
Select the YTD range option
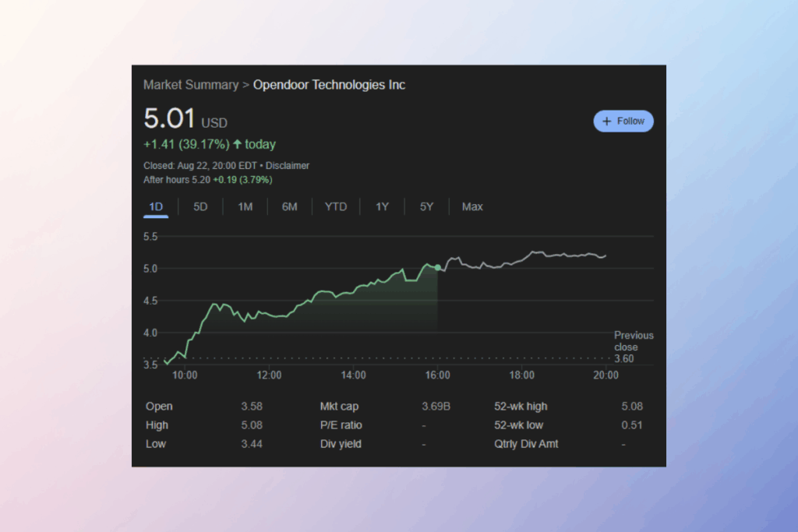tap(336, 206)
